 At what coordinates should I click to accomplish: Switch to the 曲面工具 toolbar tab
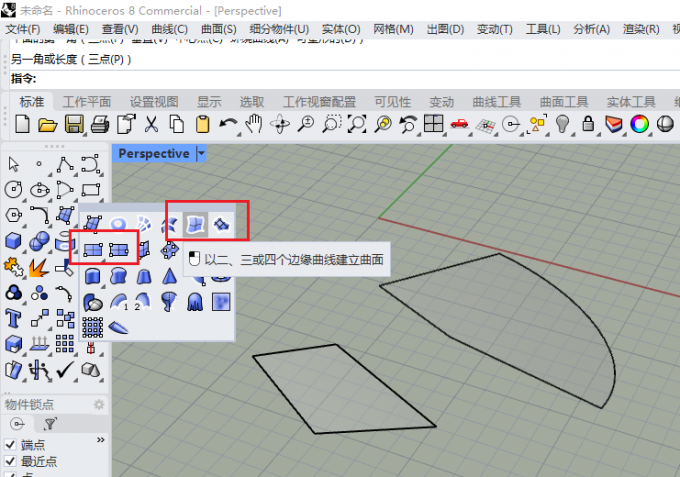pyautogui.click(x=564, y=102)
